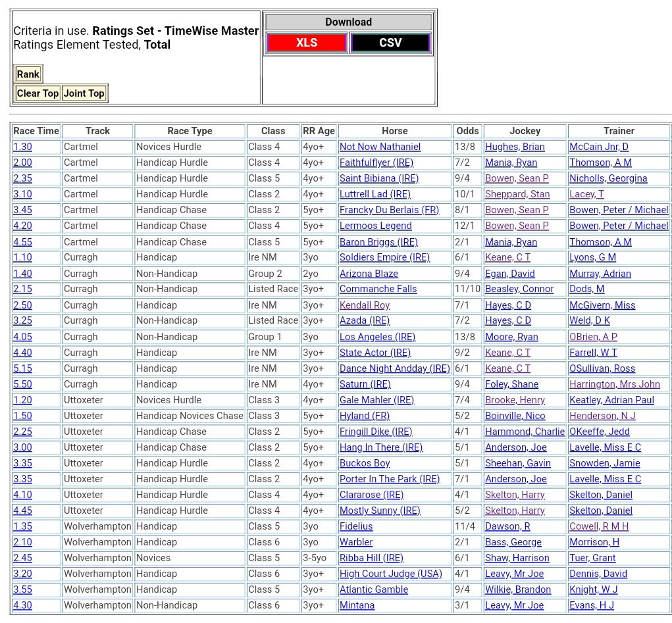View jockey Boinville, Nico

click(515, 416)
